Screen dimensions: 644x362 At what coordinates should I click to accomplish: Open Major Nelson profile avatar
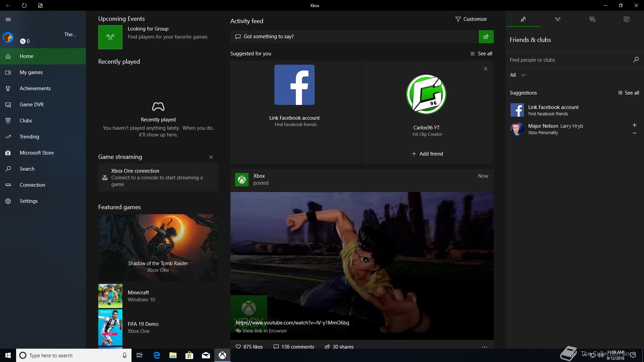pos(517,129)
